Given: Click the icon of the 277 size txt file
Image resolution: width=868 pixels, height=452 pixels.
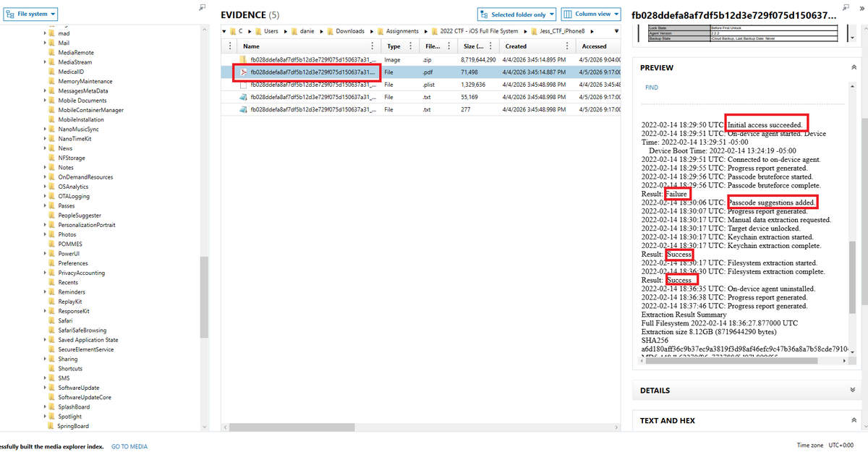Looking at the screenshot, I should 244,109.
